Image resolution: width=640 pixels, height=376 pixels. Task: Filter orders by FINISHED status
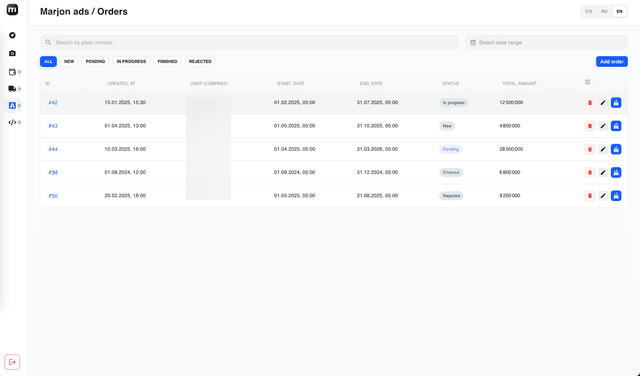tap(167, 61)
